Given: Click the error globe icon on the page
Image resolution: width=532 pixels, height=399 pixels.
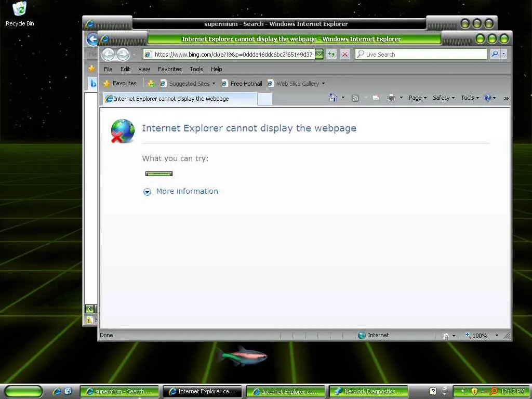Looking at the screenshot, I should coord(123,131).
